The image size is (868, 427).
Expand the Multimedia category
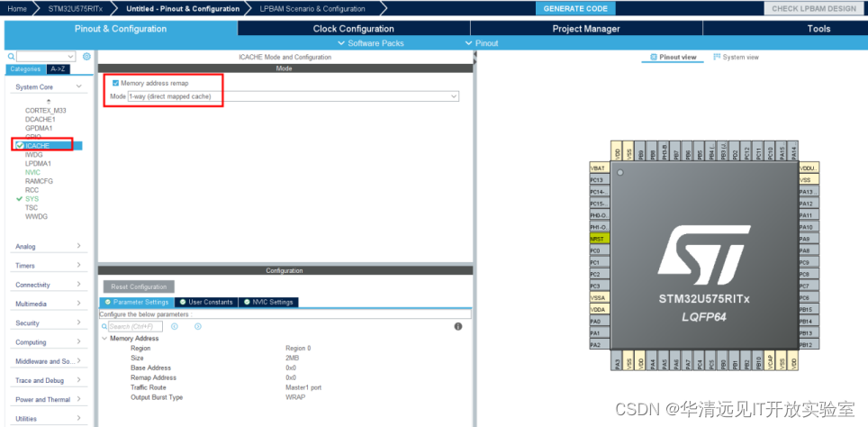click(x=78, y=304)
